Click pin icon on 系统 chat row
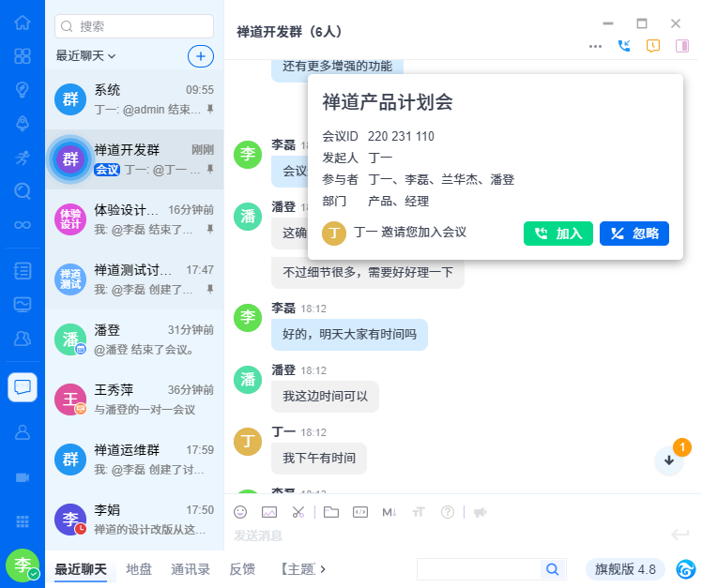 (x=210, y=109)
